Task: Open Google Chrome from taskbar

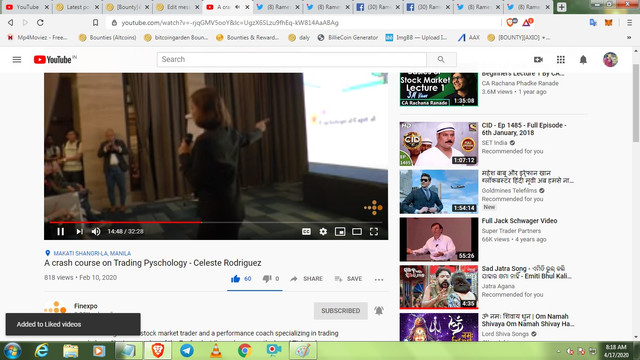Action: point(244,351)
